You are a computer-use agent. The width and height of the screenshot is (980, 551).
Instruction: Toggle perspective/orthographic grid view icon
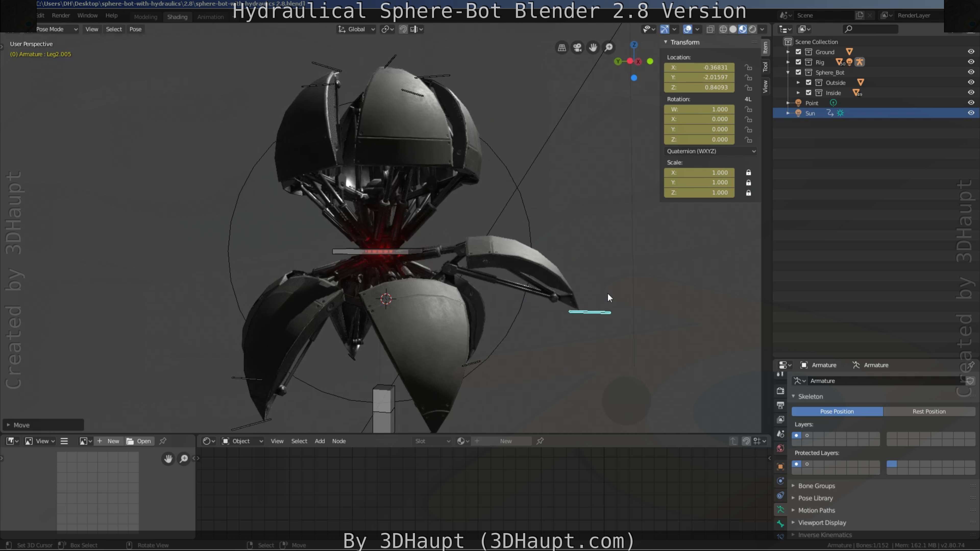pyautogui.click(x=561, y=47)
